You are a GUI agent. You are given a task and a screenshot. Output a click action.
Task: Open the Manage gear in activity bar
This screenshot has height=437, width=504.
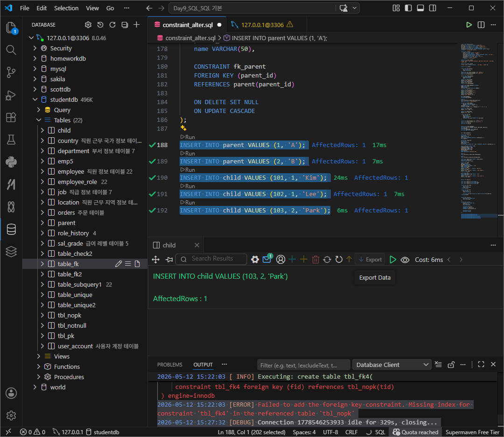tap(11, 416)
